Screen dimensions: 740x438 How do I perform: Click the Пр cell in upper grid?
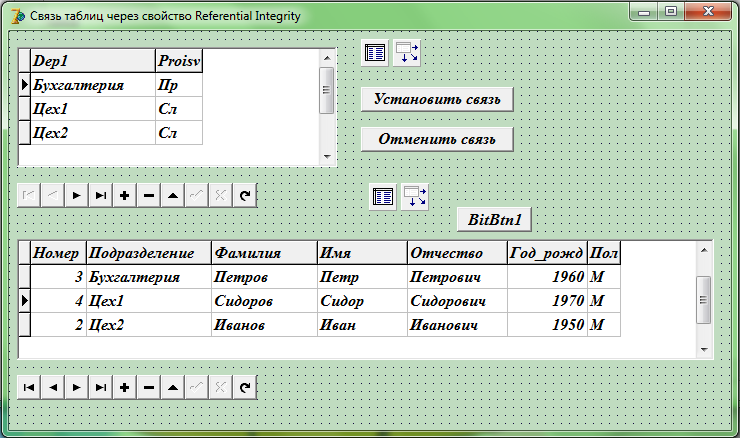click(x=179, y=85)
